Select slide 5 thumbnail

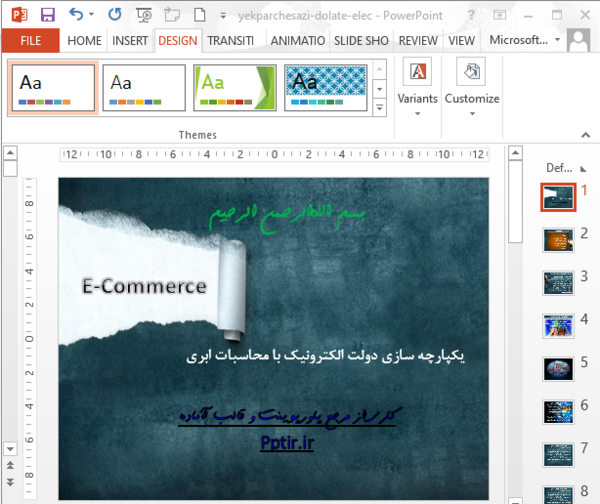[x=558, y=369]
